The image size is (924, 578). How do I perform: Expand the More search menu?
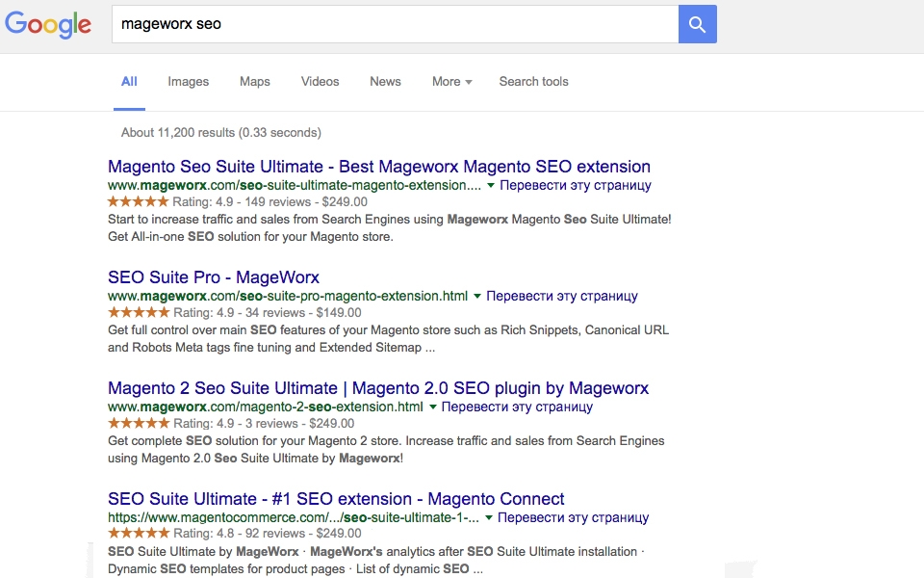tap(452, 81)
